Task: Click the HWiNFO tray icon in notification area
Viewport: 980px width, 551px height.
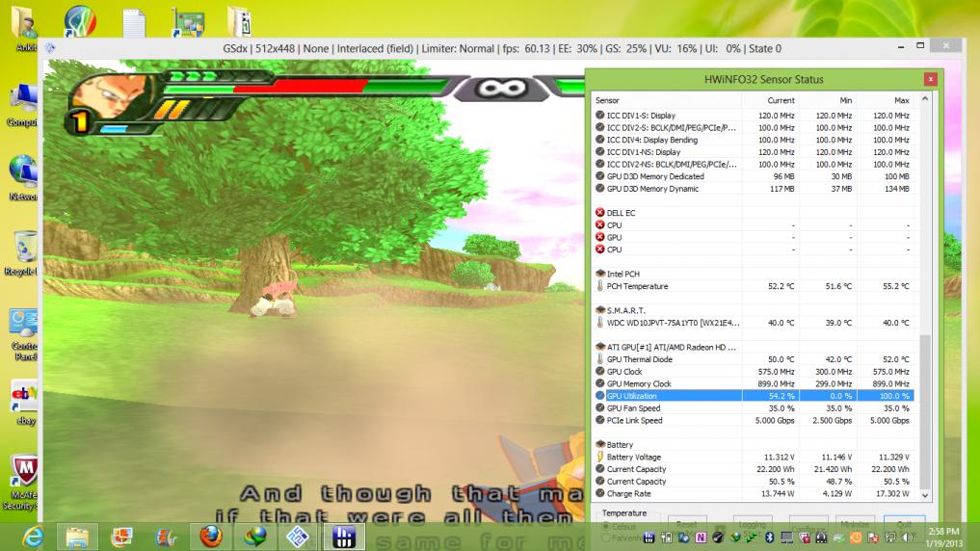Action: pyautogui.click(x=649, y=538)
